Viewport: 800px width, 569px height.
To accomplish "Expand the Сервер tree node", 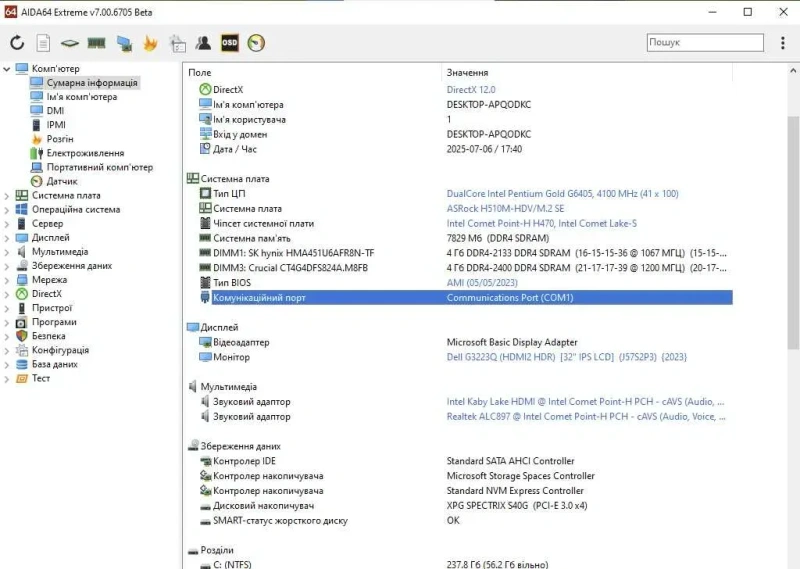I will [7, 224].
